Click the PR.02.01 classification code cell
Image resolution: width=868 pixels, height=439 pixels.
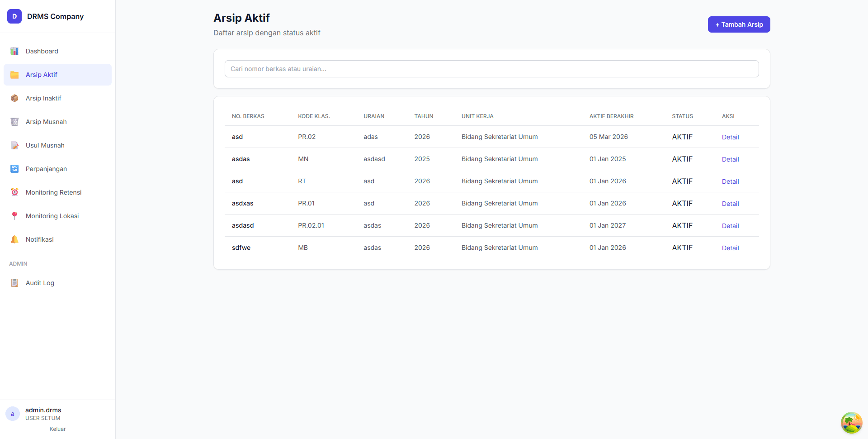click(x=311, y=225)
